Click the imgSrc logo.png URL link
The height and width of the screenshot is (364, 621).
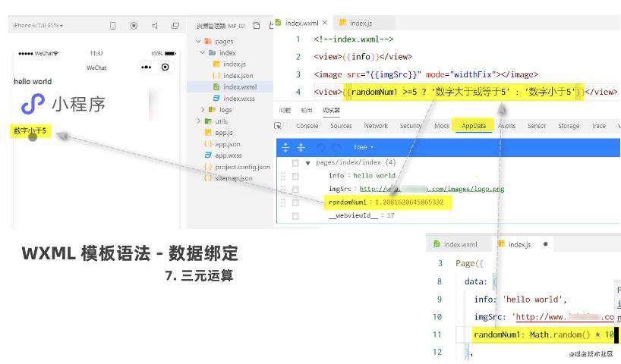click(432, 189)
